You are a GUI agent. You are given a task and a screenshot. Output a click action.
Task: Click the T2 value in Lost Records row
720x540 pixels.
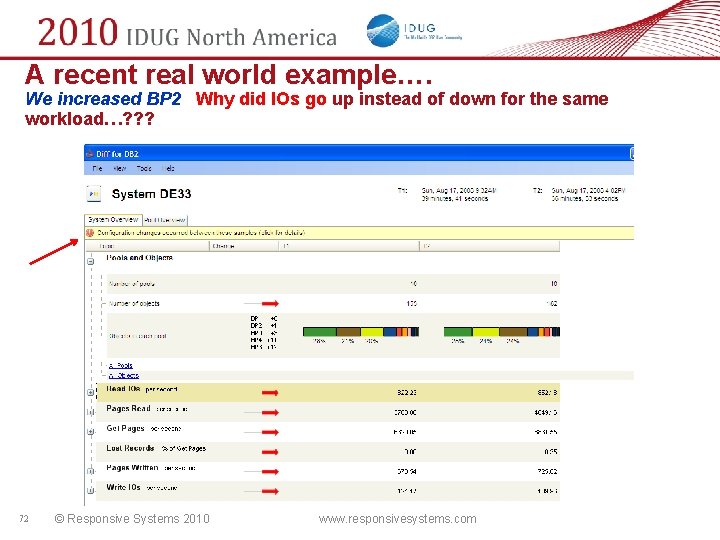point(551,452)
